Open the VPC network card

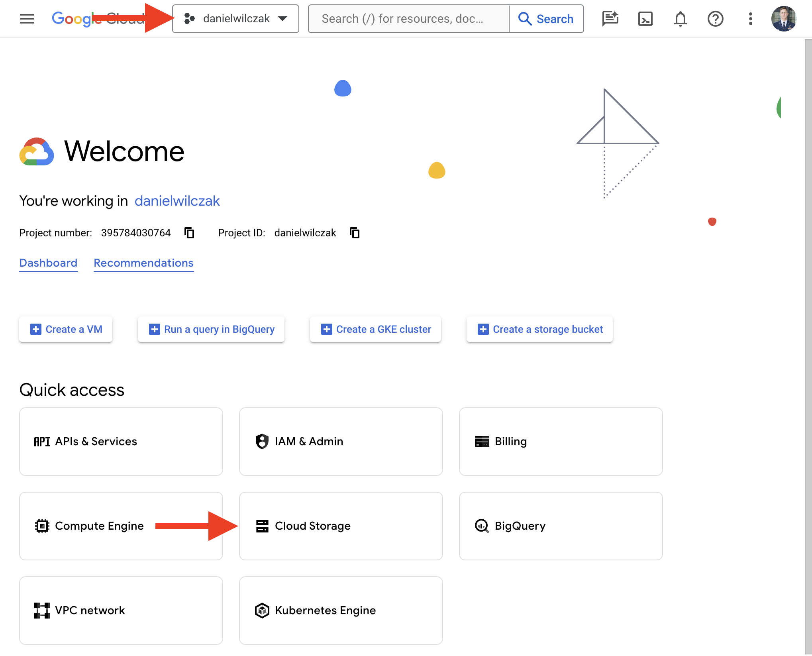click(x=121, y=611)
